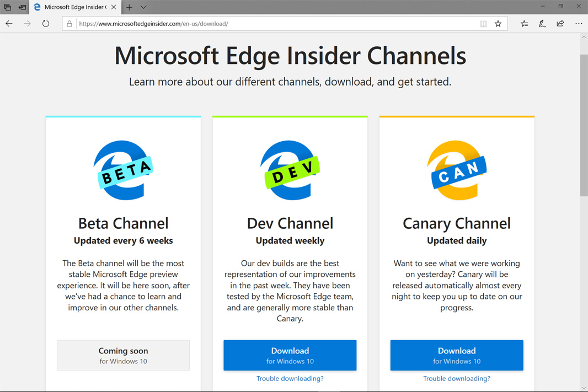The image size is (588, 392).
Task: Open a new tab with plus button
Action: pos(129,7)
